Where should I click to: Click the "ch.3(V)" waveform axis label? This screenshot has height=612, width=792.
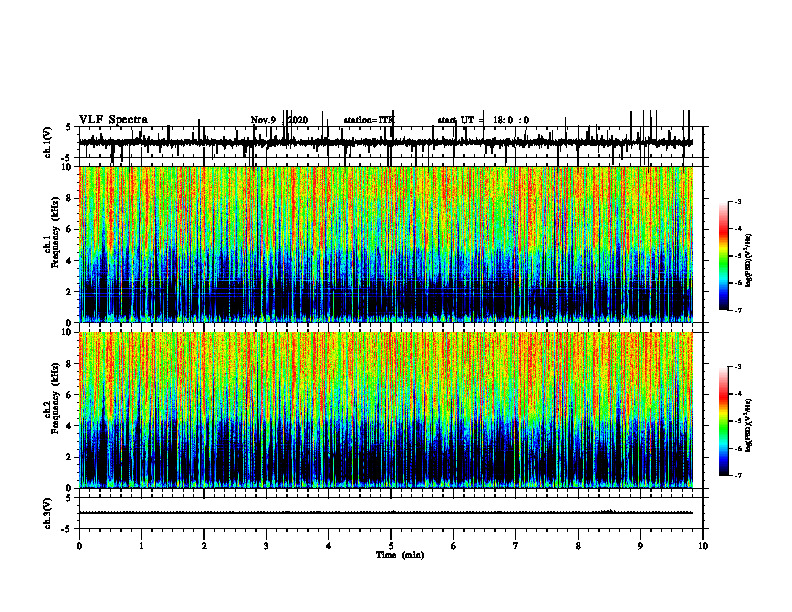(x=48, y=513)
